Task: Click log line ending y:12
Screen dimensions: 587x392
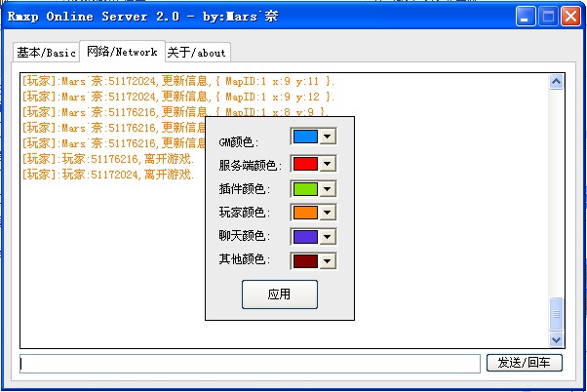Action: 177,97
